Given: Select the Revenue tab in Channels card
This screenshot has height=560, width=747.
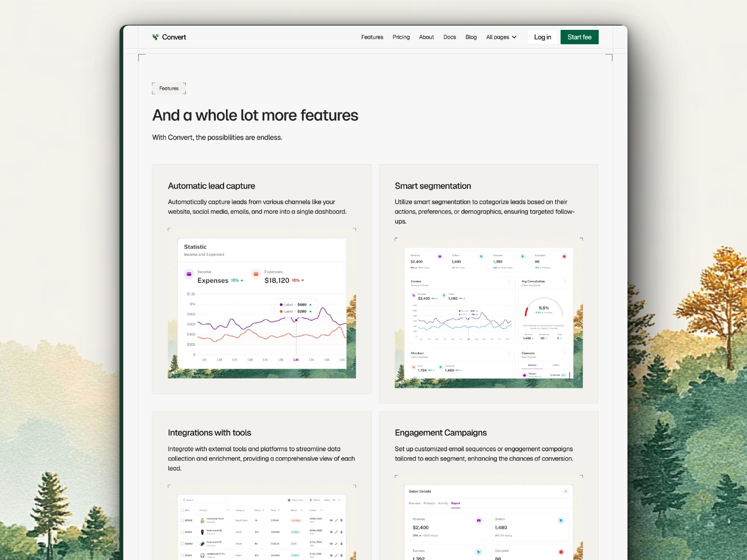Looking at the screenshot, I should point(532,365).
